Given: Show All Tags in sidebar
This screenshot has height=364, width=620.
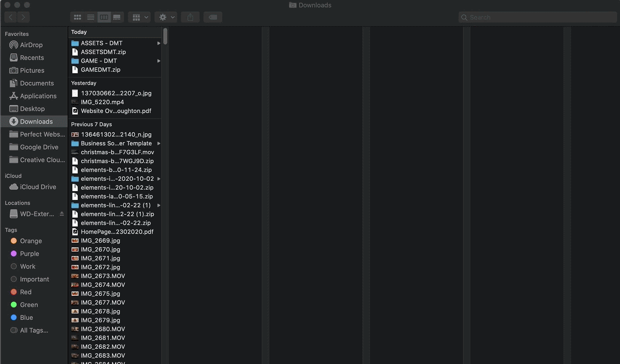Looking at the screenshot, I should 33,331.
